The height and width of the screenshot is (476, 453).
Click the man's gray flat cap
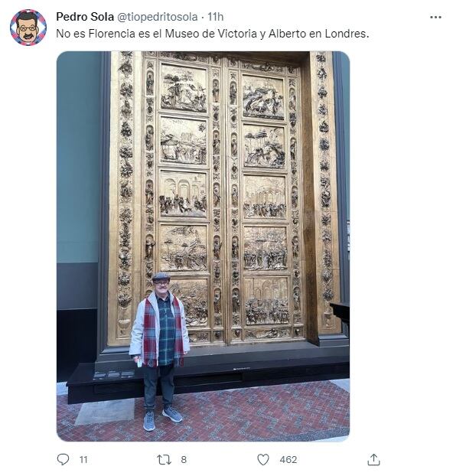(x=161, y=276)
